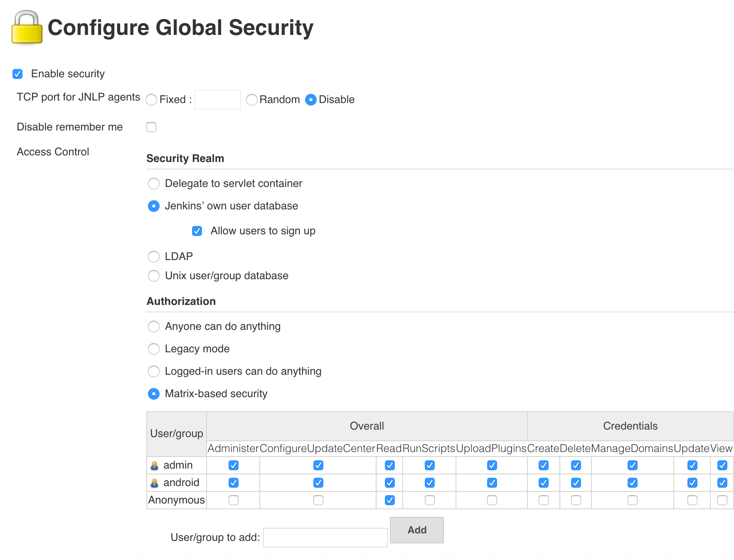Select Fixed TCP port radio button

[x=151, y=100]
